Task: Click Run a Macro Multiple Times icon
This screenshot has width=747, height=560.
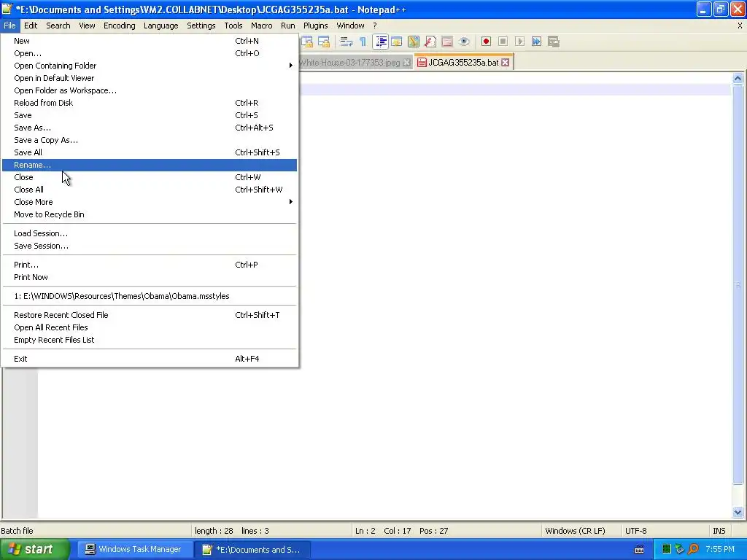Action: coord(536,42)
